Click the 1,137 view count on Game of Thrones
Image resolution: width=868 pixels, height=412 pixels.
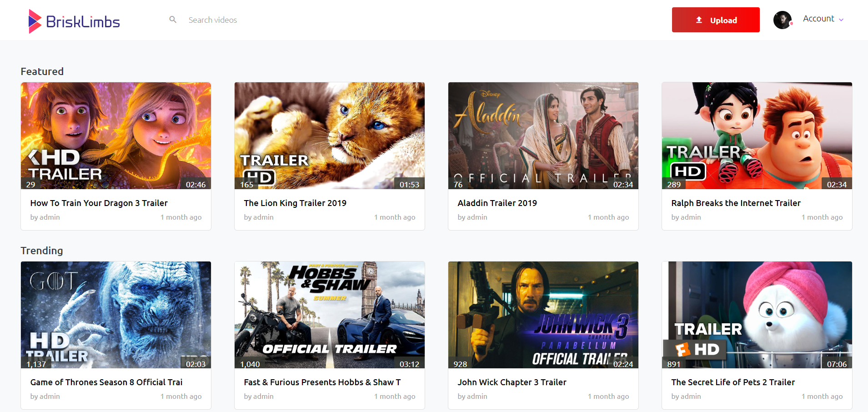(36, 364)
